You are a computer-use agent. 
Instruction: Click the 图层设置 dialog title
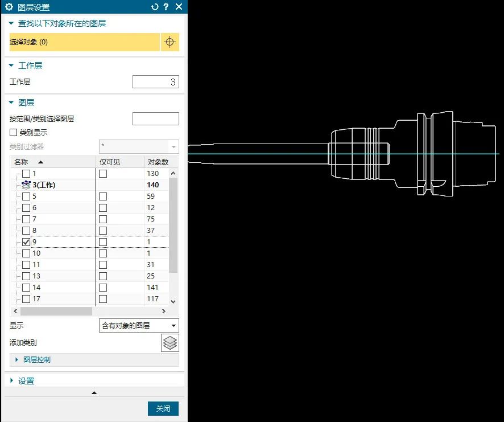point(34,7)
